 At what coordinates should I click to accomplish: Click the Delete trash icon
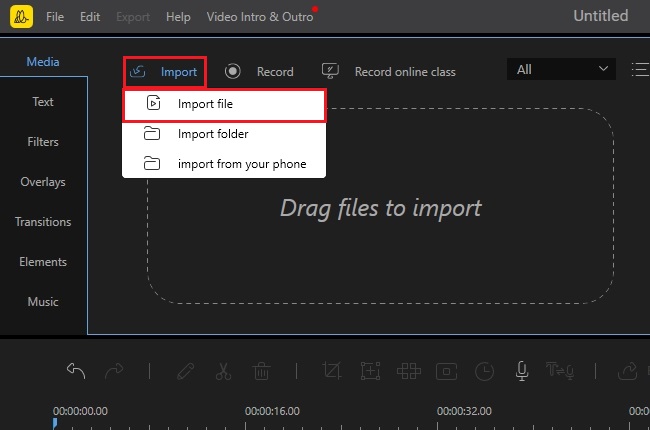tap(261, 371)
